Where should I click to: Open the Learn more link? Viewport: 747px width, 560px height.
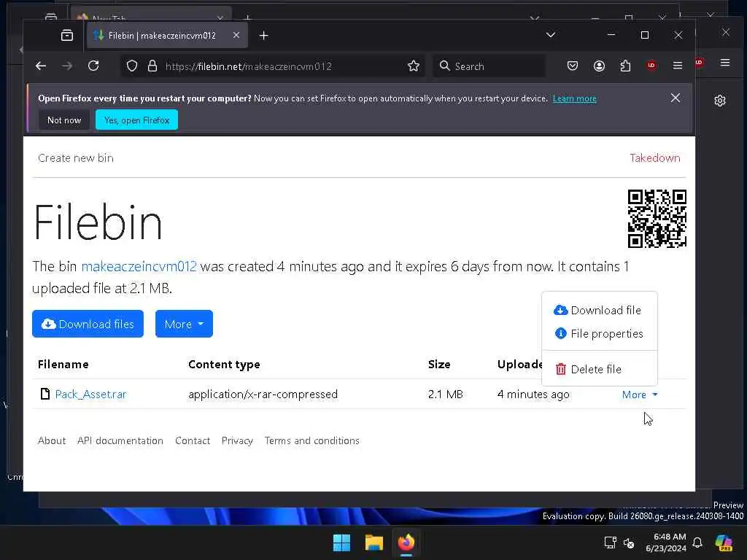tap(575, 98)
